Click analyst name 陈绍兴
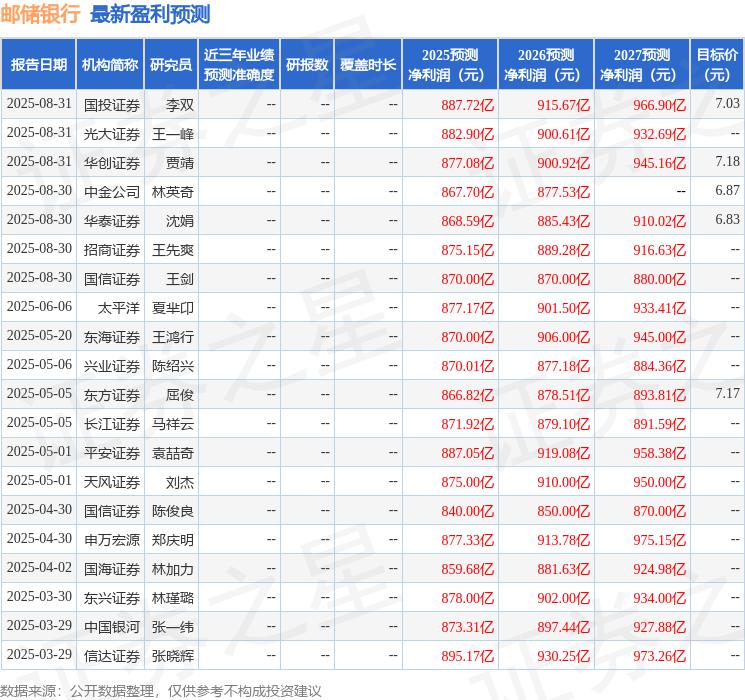Viewport: 745px width, 700px height. click(x=173, y=366)
